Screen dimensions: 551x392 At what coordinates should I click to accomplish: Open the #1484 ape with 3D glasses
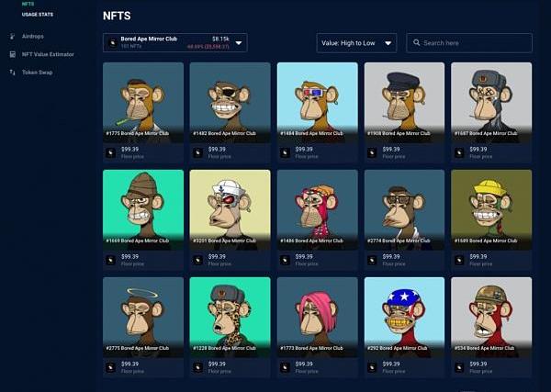click(318, 102)
